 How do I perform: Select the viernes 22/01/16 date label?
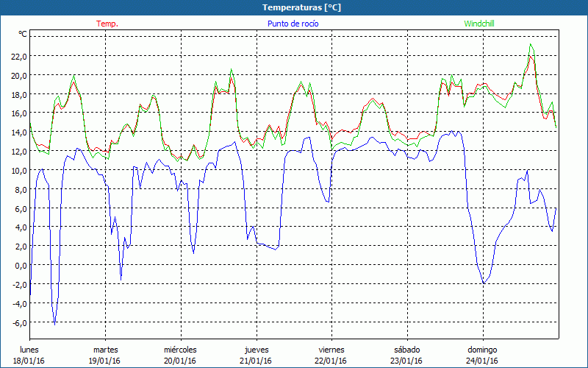(x=331, y=355)
